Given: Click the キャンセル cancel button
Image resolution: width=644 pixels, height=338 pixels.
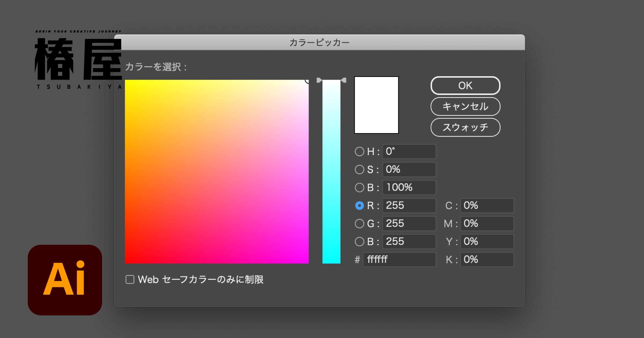Looking at the screenshot, I should pyautogui.click(x=465, y=106).
